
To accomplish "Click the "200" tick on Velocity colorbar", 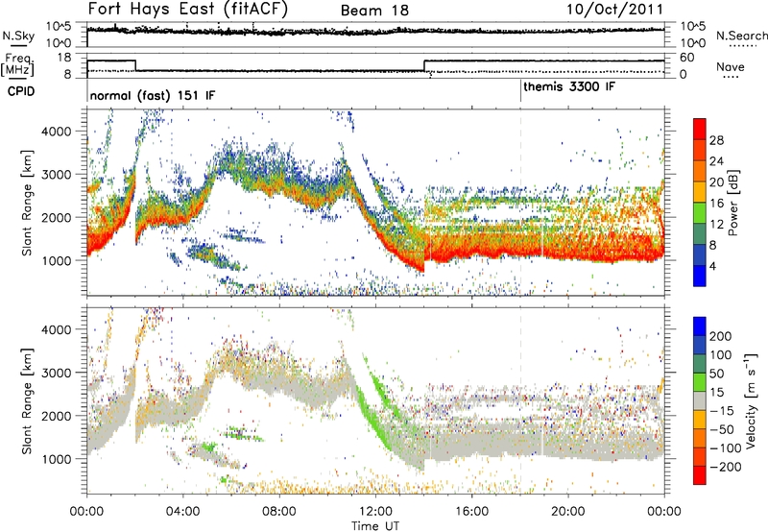I will (721, 336).
